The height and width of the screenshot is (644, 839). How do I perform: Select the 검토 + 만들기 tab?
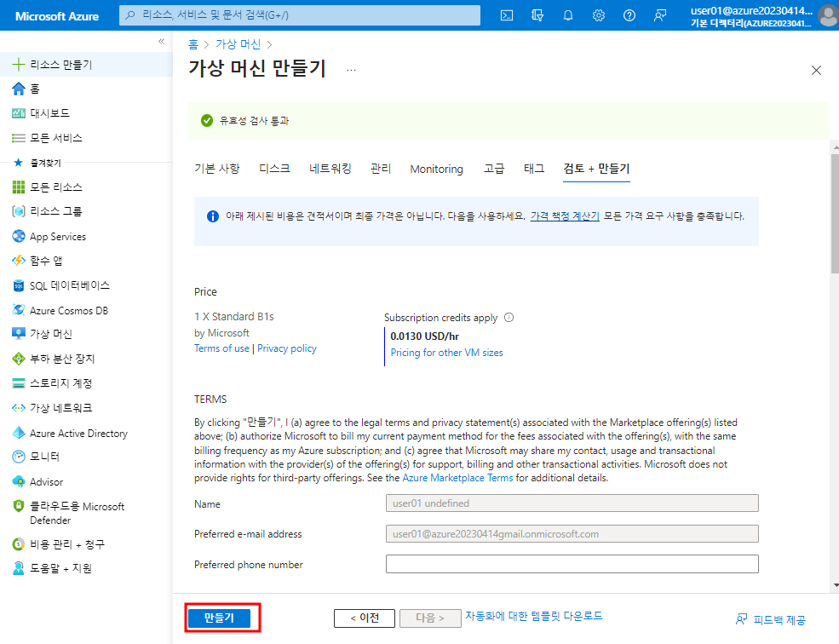click(596, 169)
